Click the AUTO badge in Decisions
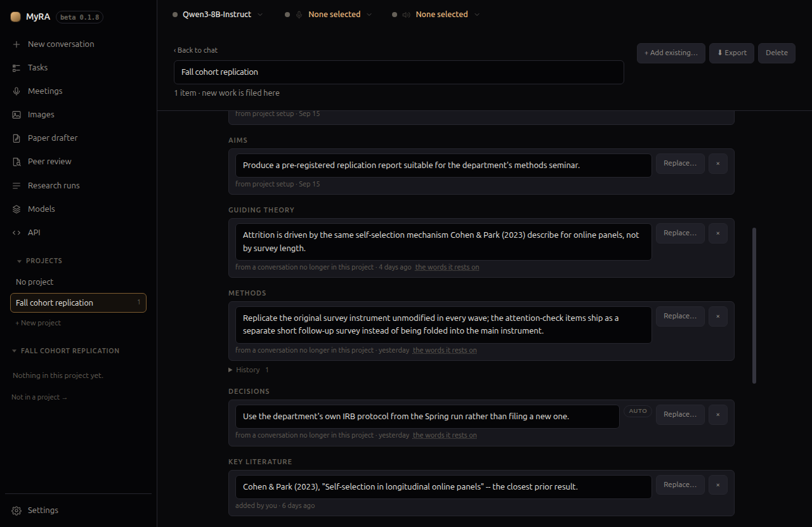 (638, 411)
